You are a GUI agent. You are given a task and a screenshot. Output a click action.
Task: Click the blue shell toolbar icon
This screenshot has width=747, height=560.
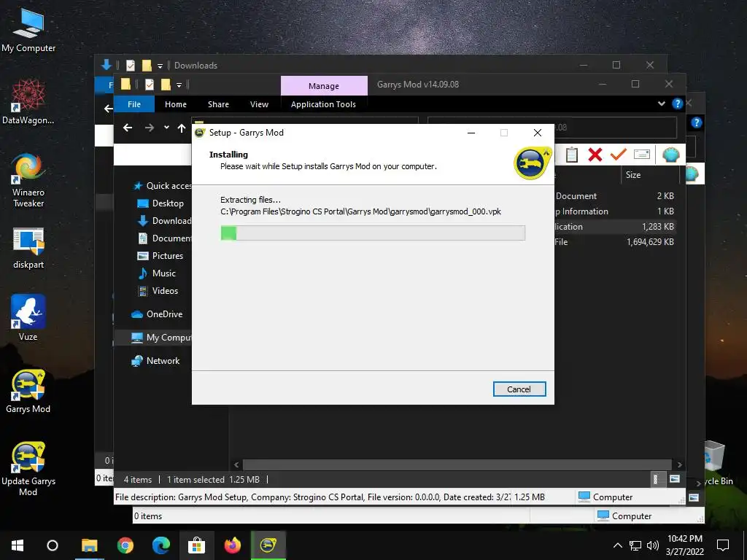coord(671,155)
